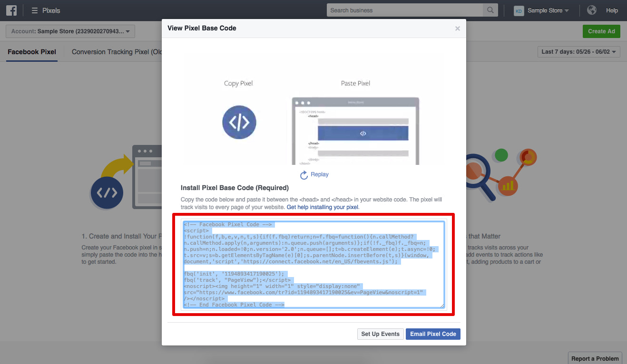Click the globe language icon
The image size is (627, 364).
tap(591, 10)
